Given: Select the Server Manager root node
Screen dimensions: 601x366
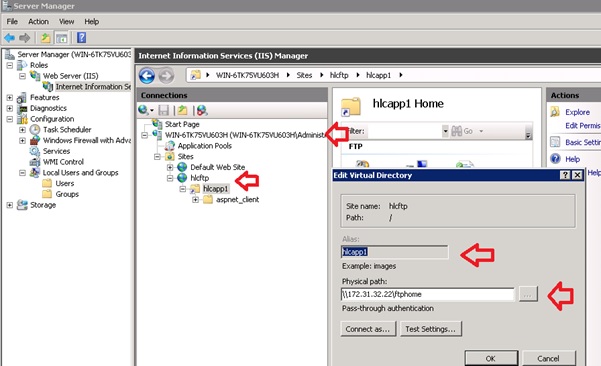Looking at the screenshot, I should pyautogui.click(x=74, y=54).
